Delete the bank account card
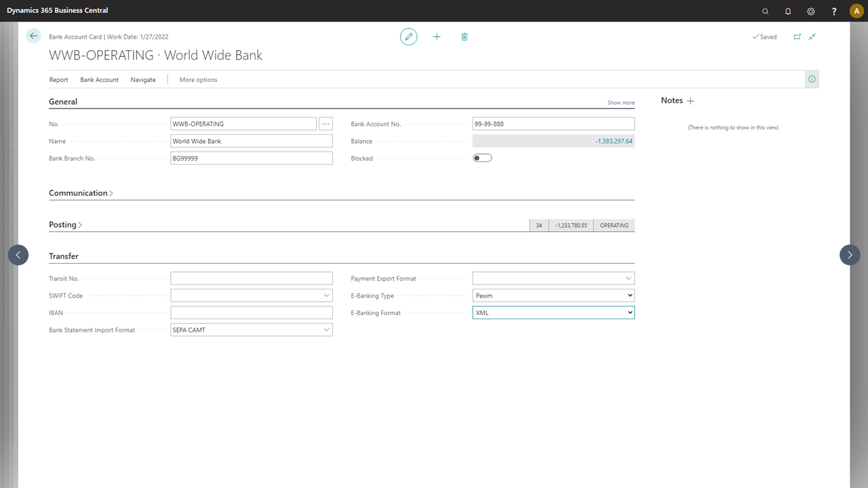This screenshot has width=868, height=488. click(x=465, y=37)
